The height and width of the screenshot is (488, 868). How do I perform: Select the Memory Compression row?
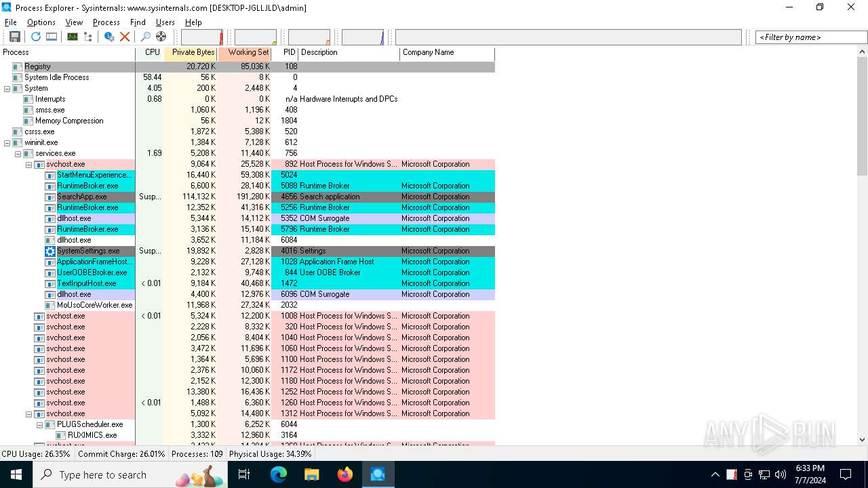pos(248,121)
